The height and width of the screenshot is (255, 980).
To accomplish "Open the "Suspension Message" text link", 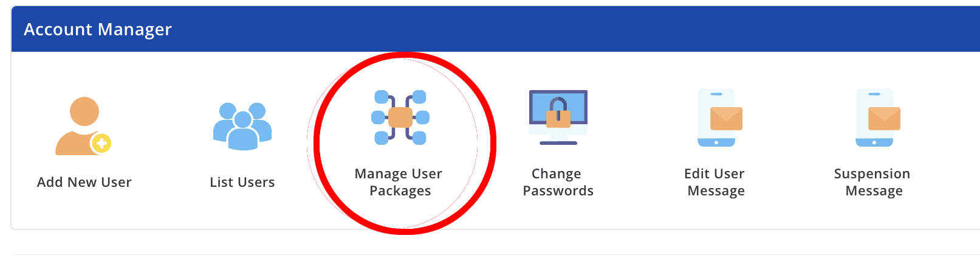I will (872, 182).
